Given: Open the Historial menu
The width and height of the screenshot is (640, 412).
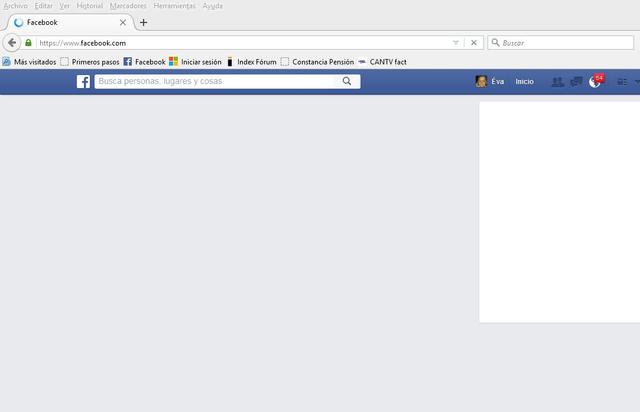Looking at the screenshot, I should [x=89, y=6].
